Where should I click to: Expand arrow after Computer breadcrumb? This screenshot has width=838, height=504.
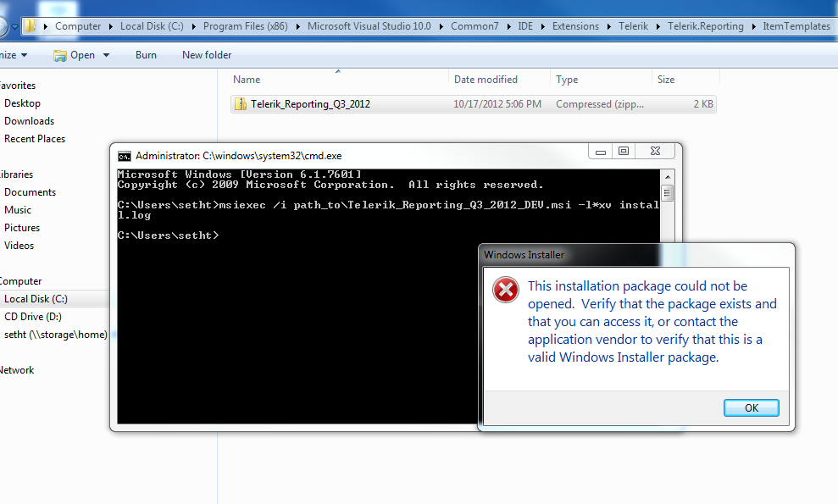pyautogui.click(x=111, y=26)
